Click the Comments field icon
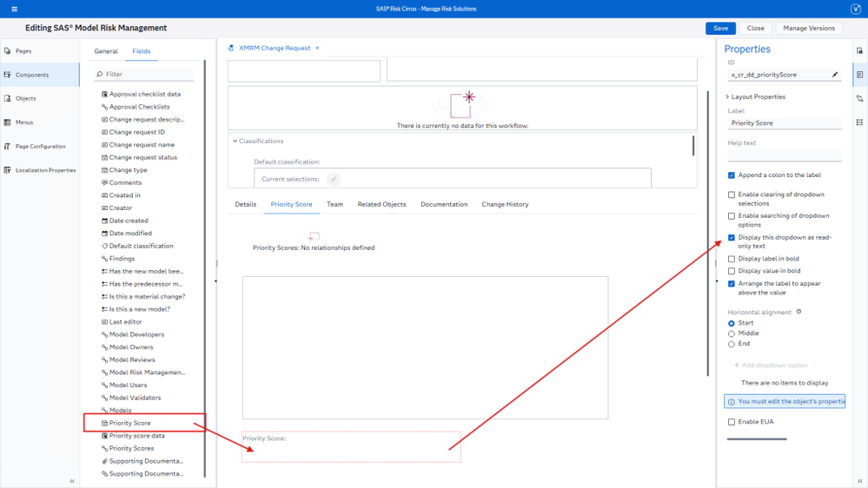 click(104, 182)
